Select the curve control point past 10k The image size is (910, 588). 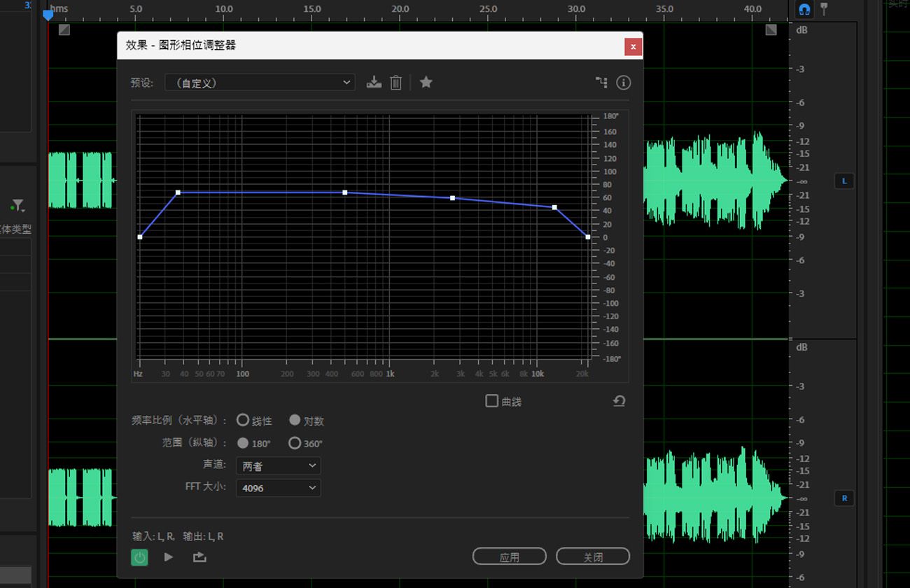pos(554,208)
